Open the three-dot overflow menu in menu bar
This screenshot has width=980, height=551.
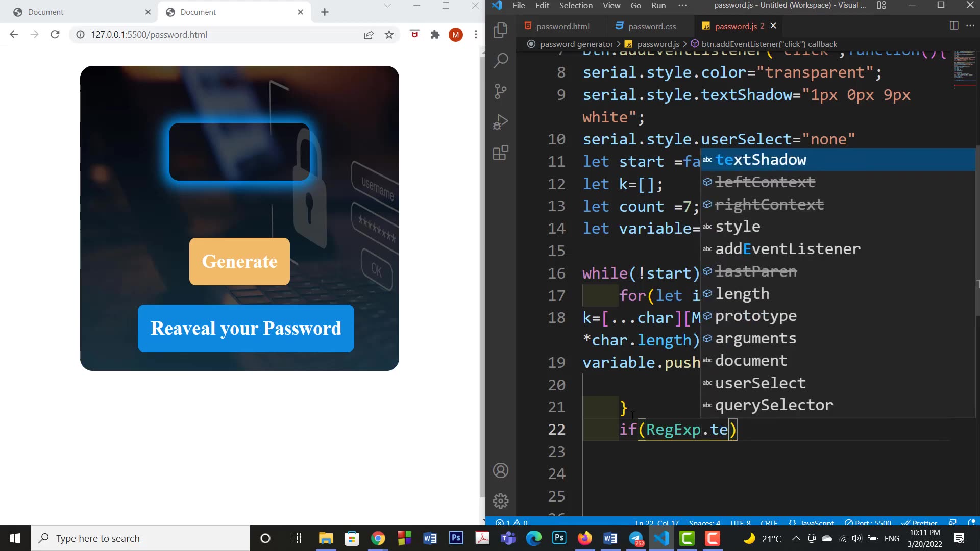(x=682, y=6)
